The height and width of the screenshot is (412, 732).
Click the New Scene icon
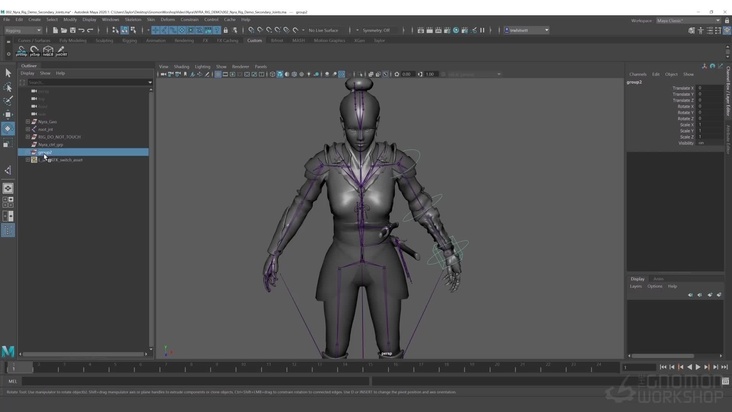[x=55, y=30]
